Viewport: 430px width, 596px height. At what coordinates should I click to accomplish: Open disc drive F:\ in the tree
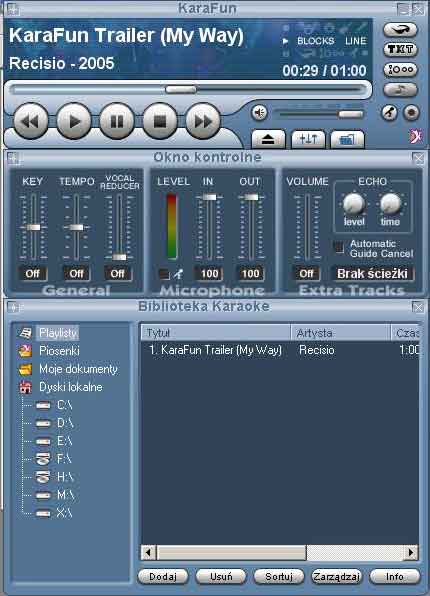(x=64, y=459)
